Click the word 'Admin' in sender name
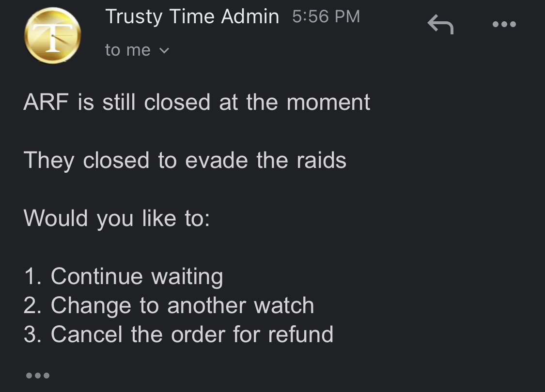 [250, 16]
